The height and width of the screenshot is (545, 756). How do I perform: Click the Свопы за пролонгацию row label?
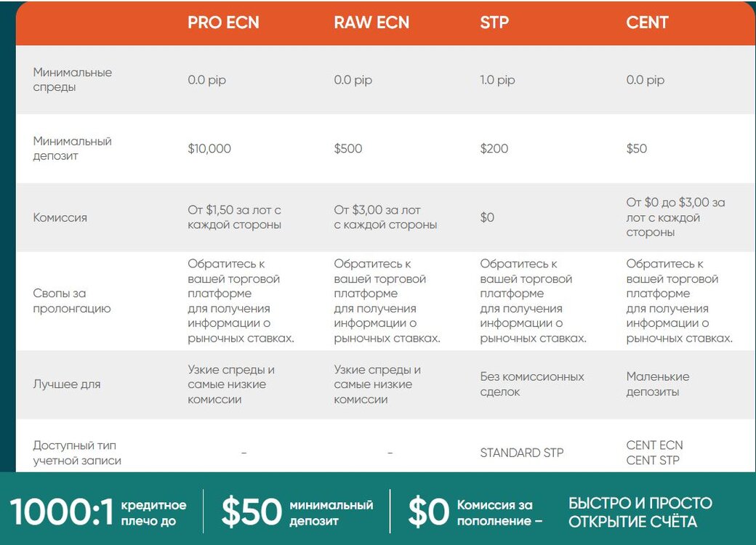click(72, 301)
